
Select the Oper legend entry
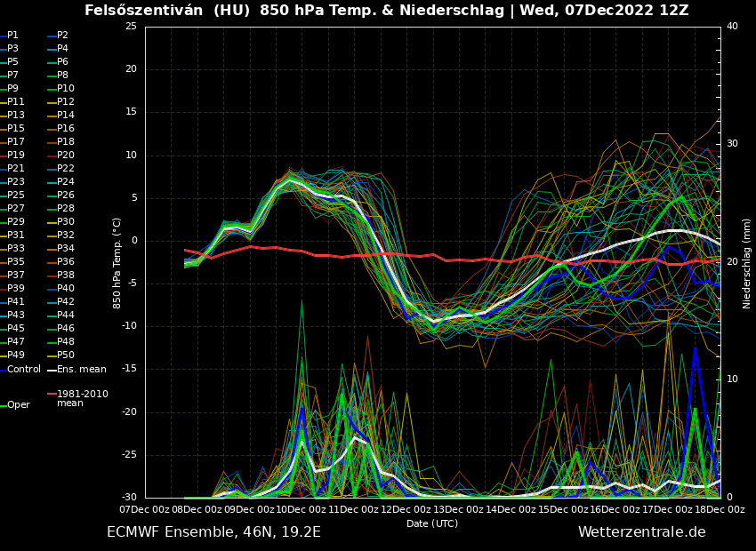pos(19,405)
